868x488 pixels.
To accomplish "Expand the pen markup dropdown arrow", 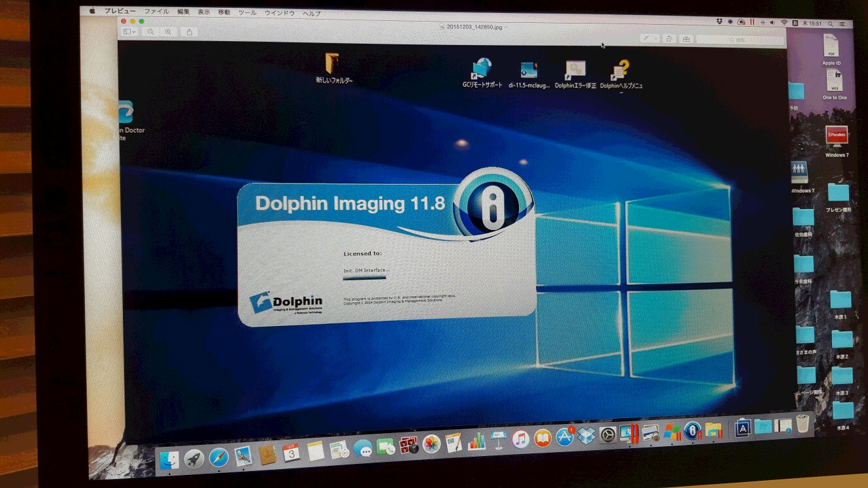I will (656, 39).
